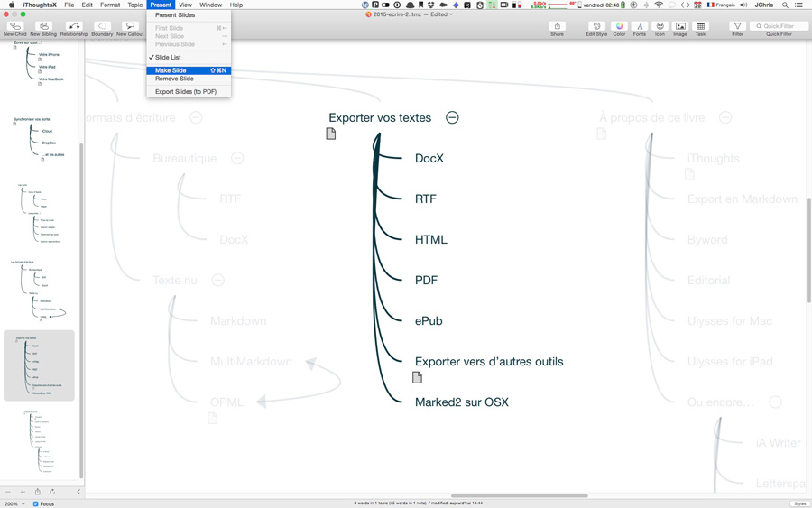Screen dimensions: 812x508
Task: Open the Format menu
Action: click(x=110, y=5)
